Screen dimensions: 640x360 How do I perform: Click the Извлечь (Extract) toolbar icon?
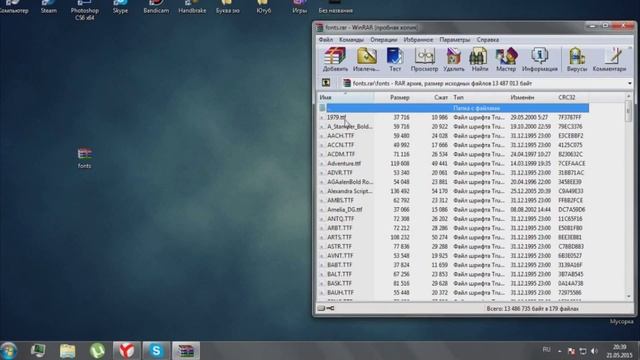point(366,60)
